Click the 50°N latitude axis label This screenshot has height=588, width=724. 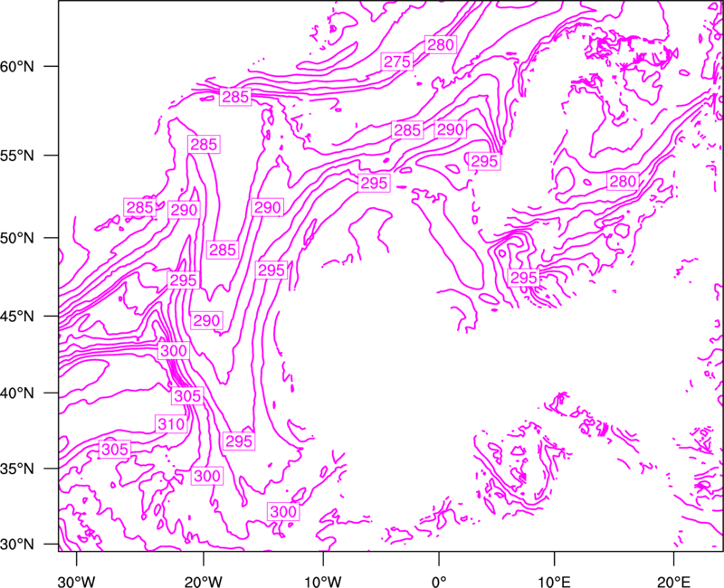(x=17, y=238)
